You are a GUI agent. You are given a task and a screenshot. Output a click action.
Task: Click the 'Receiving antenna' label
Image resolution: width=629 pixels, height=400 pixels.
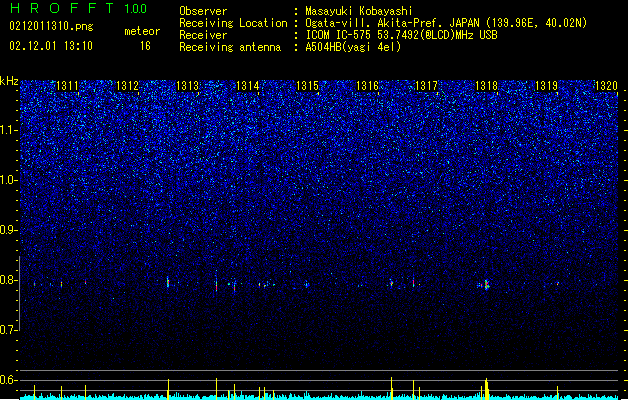point(230,47)
